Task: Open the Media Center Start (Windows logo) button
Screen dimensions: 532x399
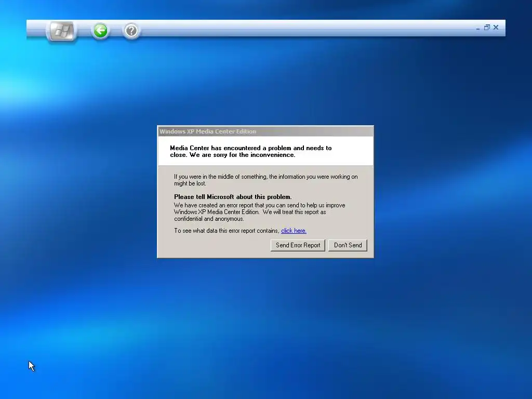Action: tap(62, 31)
